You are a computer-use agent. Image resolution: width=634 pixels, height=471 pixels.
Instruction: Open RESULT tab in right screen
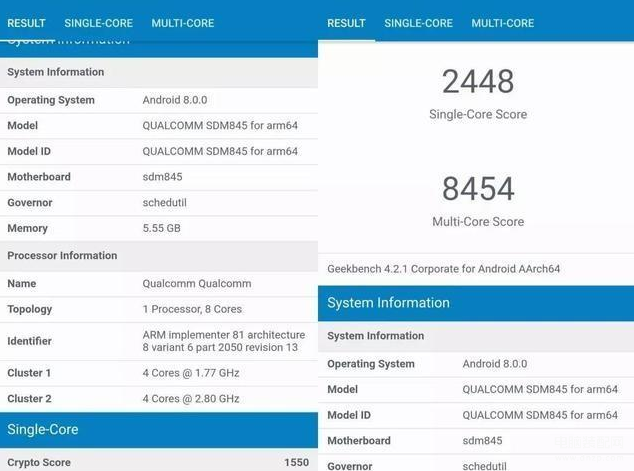(x=347, y=23)
